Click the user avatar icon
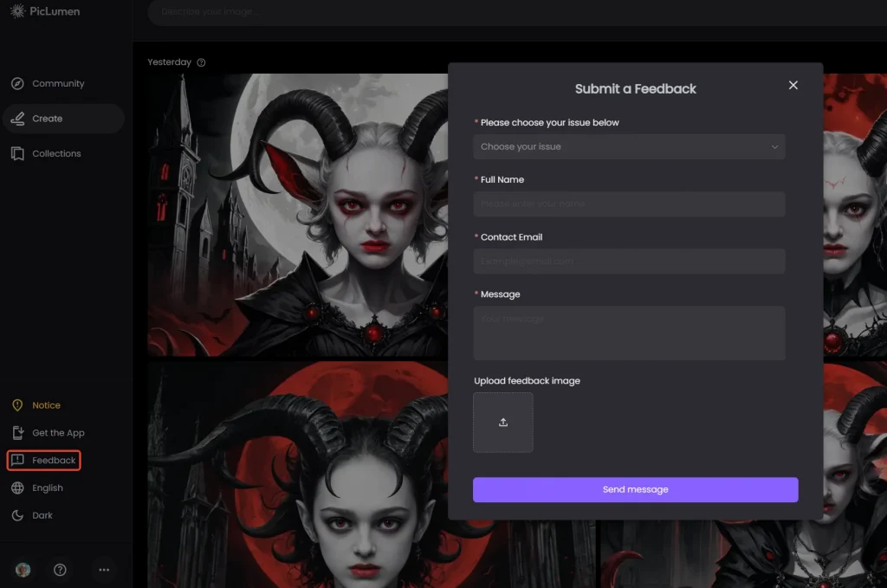The height and width of the screenshot is (588, 887). (x=23, y=570)
